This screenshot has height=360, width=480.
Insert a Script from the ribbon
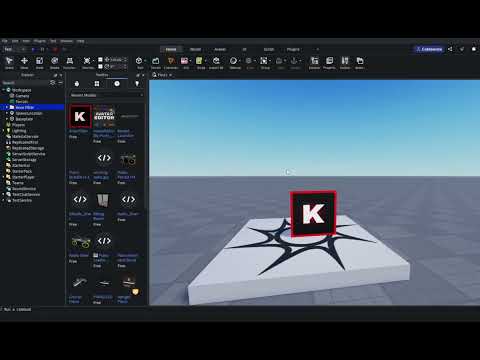(200, 62)
